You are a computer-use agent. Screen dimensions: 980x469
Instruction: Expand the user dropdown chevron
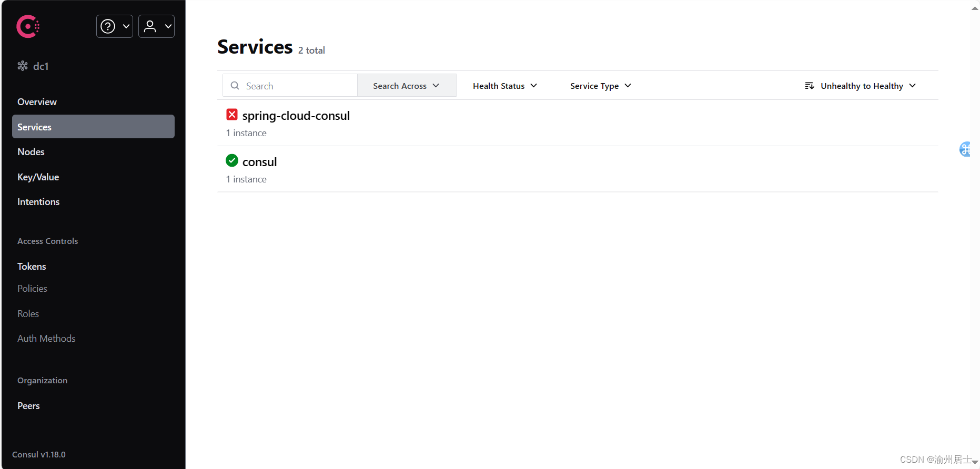point(168,26)
